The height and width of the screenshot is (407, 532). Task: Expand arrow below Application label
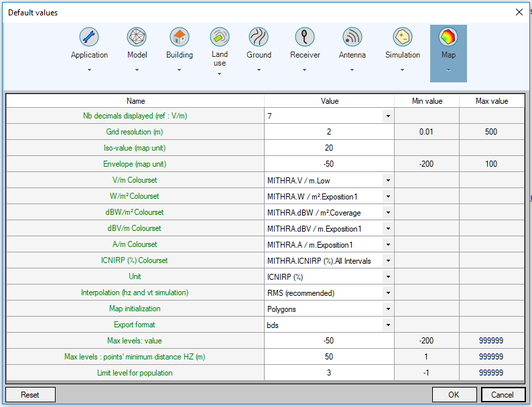click(89, 70)
